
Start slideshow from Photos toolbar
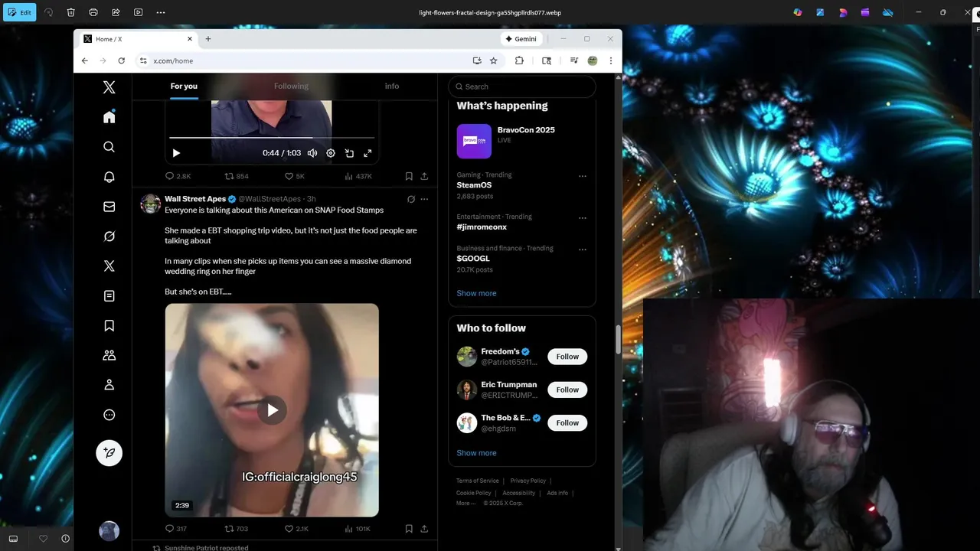[x=138, y=12]
